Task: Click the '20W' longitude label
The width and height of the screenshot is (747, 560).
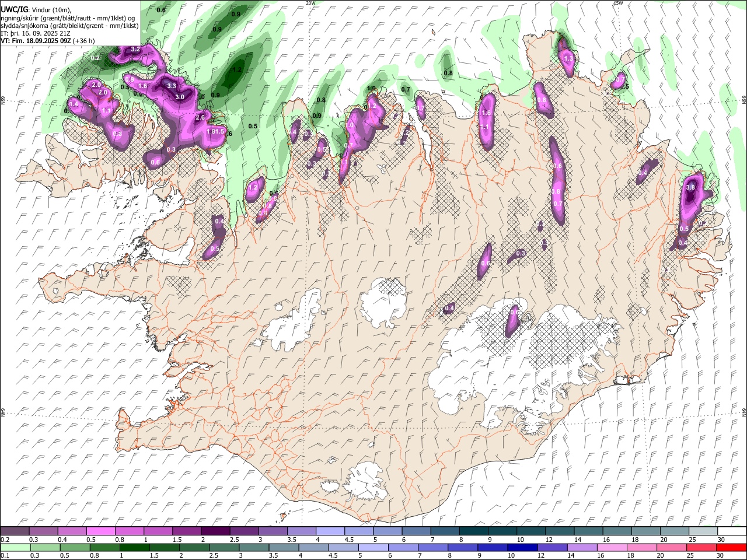Action: tap(310, 3)
